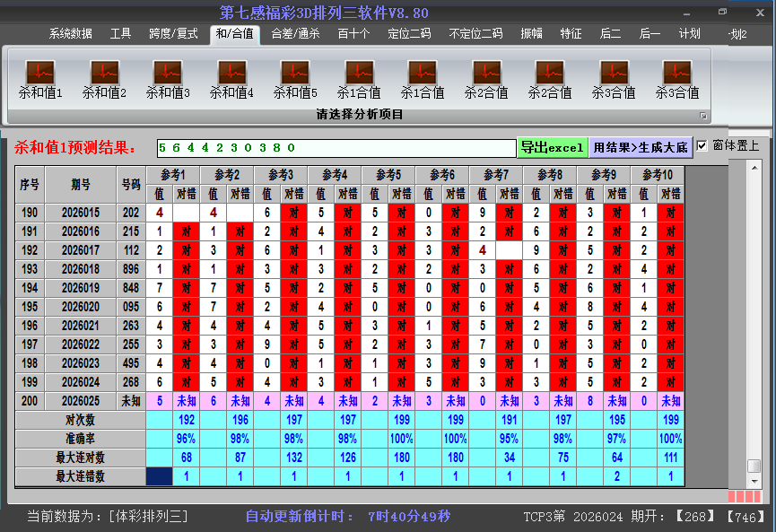The height and width of the screenshot is (532, 776).
Task: Open the 工具 menu
Action: click(121, 32)
